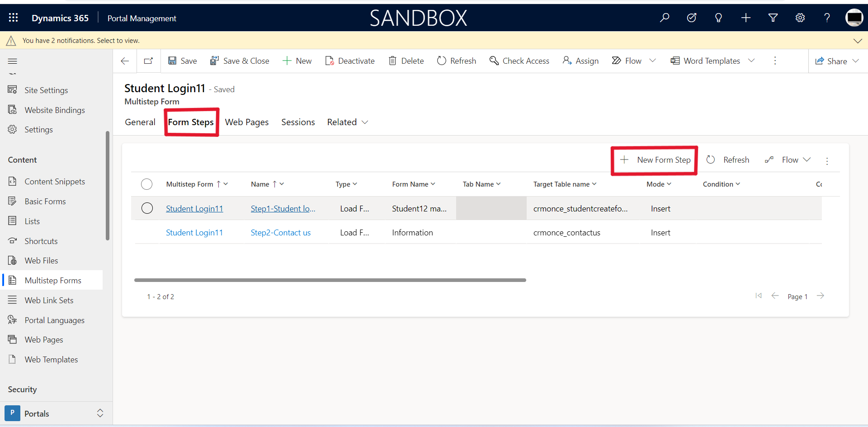Click the notification warning triangle icon
The image size is (868, 427).
tap(11, 41)
